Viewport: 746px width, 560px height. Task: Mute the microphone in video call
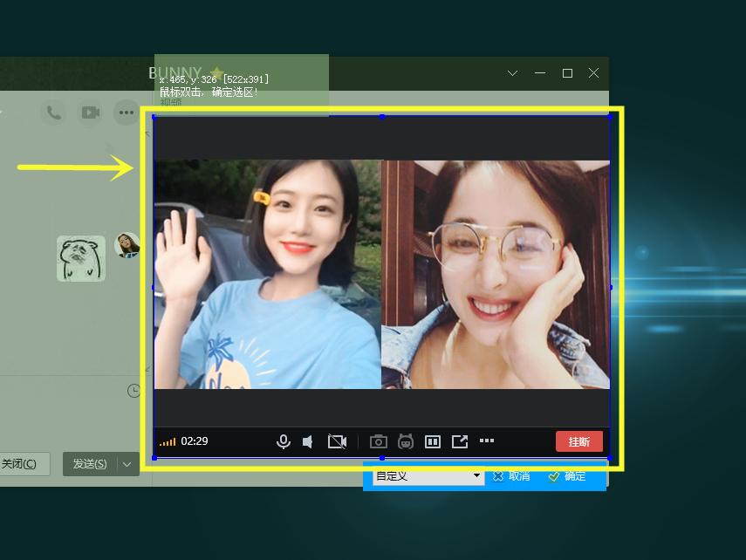283,442
